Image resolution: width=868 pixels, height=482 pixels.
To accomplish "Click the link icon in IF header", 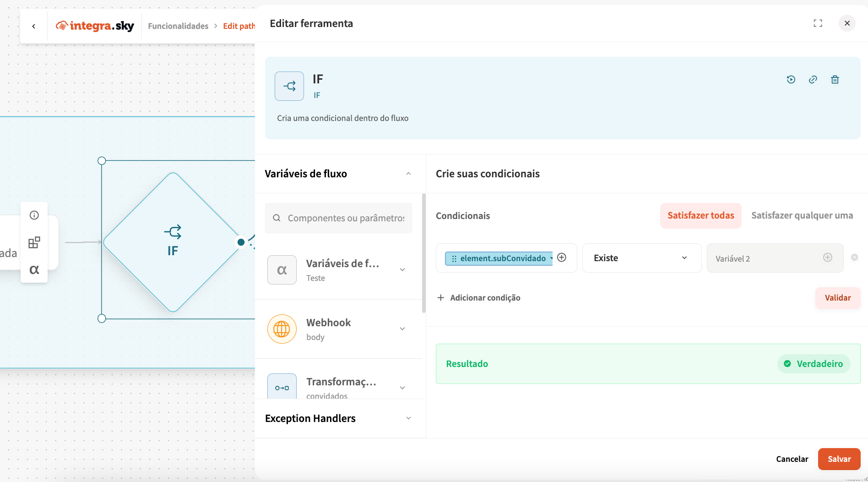I will (813, 80).
